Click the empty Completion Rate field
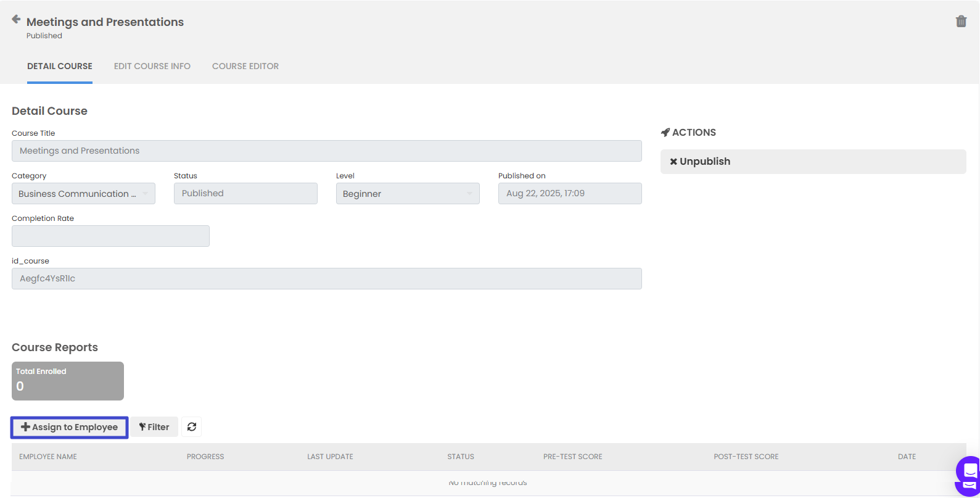Image resolution: width=980 pixels, height=498 pixels. [x=110, y=236]
